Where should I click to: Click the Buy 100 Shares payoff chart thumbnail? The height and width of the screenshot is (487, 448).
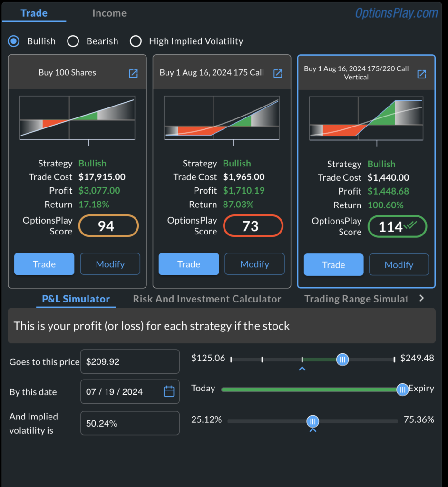77,118
